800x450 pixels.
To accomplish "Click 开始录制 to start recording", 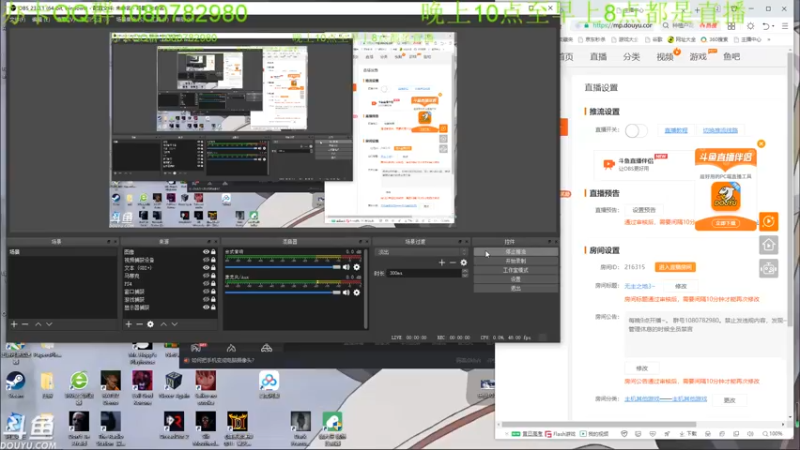I will click(516, 261).
